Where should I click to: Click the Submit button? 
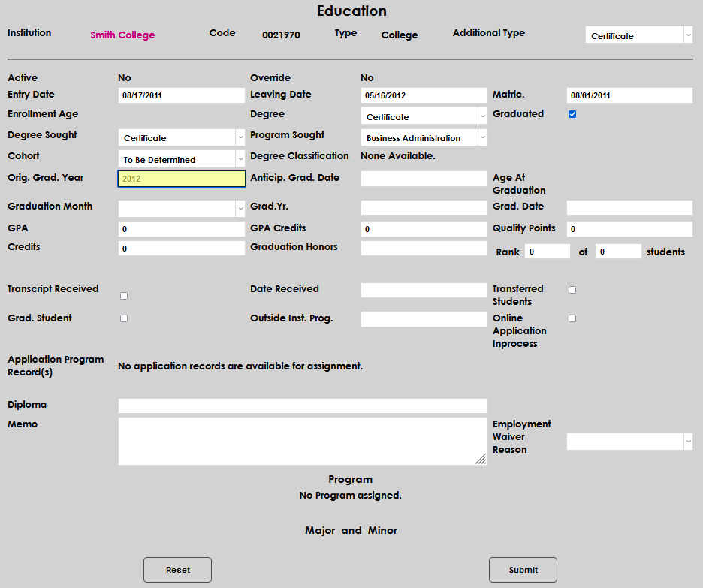(523, 570)
